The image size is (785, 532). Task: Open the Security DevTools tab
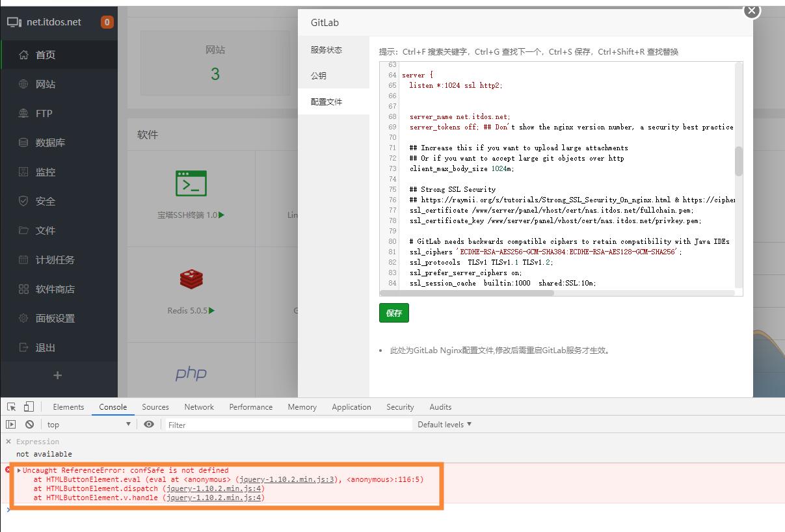400,406
